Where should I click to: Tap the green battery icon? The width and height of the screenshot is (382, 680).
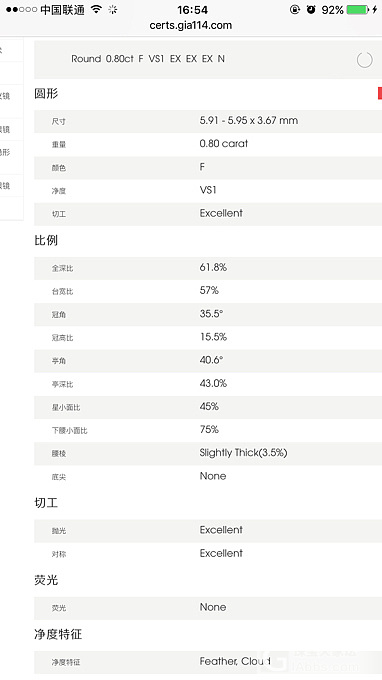point(358,10)
